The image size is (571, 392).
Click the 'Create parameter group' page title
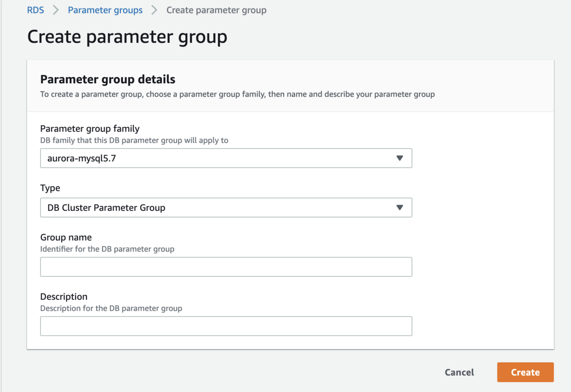(127, 37)
